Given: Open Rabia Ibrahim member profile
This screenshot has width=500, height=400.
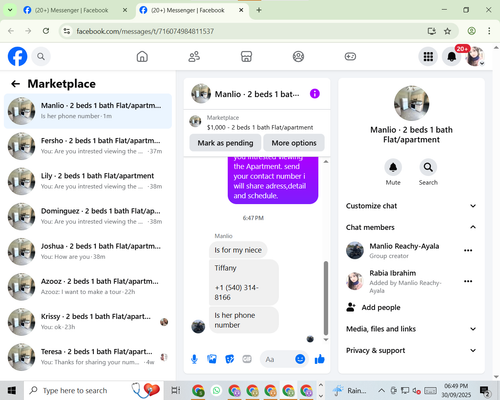Looking at the screenshot, I should click(393, 273).
